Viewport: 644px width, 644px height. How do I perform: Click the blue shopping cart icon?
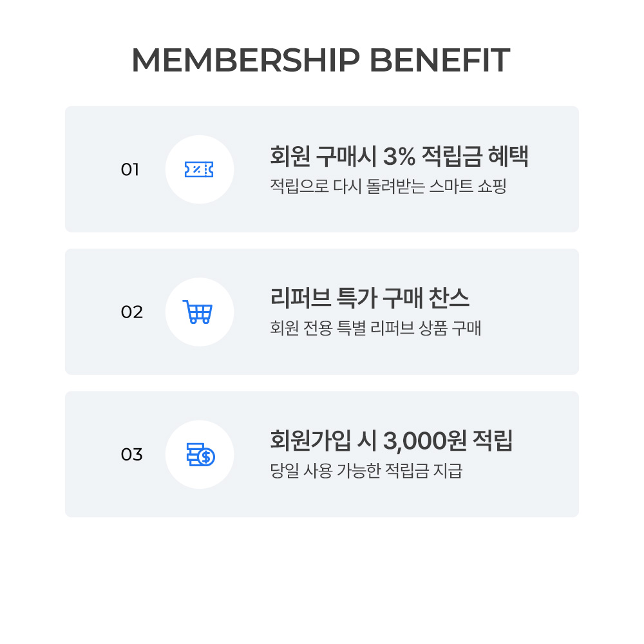197,312
